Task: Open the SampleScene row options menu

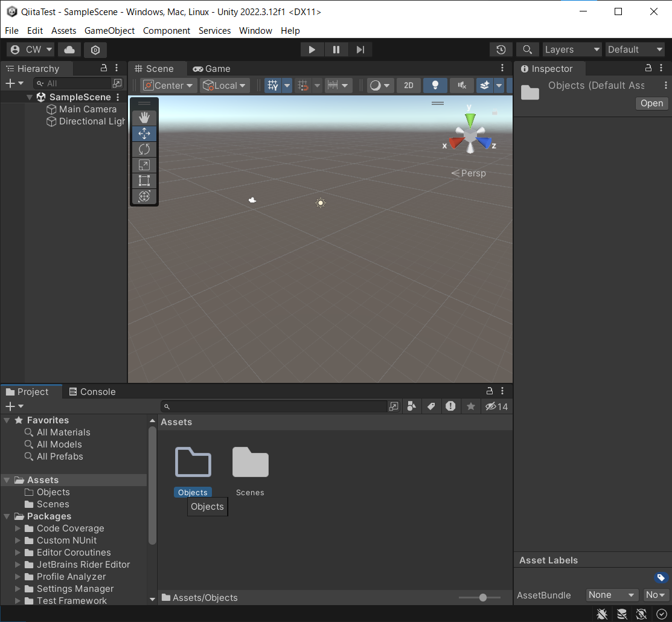Action: (118, 97)
